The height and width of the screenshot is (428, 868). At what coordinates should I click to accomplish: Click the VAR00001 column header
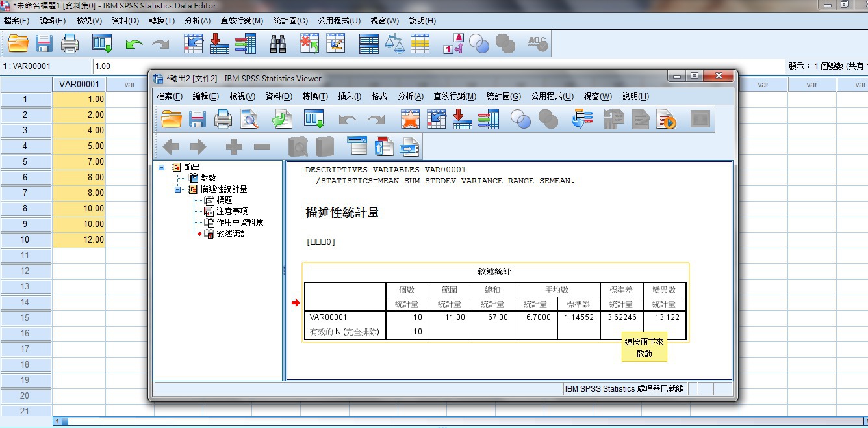pyautogui.click(x=79, y=85)
